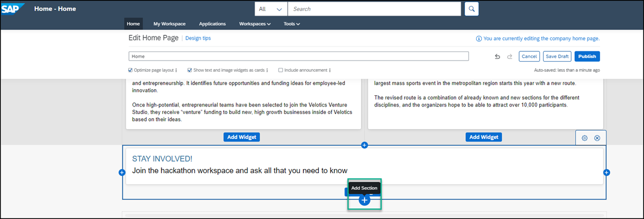Undo the last edit with the arrow icon
The image size is (644, 219).
point(498,56)
